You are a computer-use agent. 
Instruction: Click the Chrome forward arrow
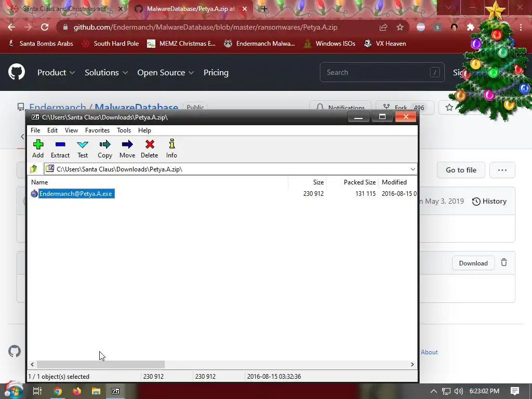(x=28, y=27)
